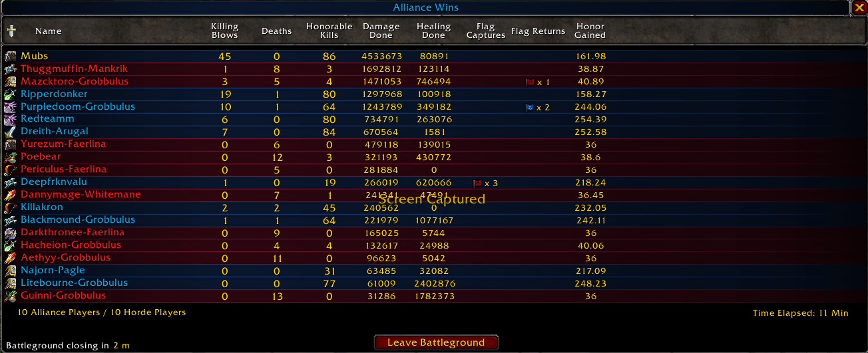Click damage value 1297968

point(382,94)
